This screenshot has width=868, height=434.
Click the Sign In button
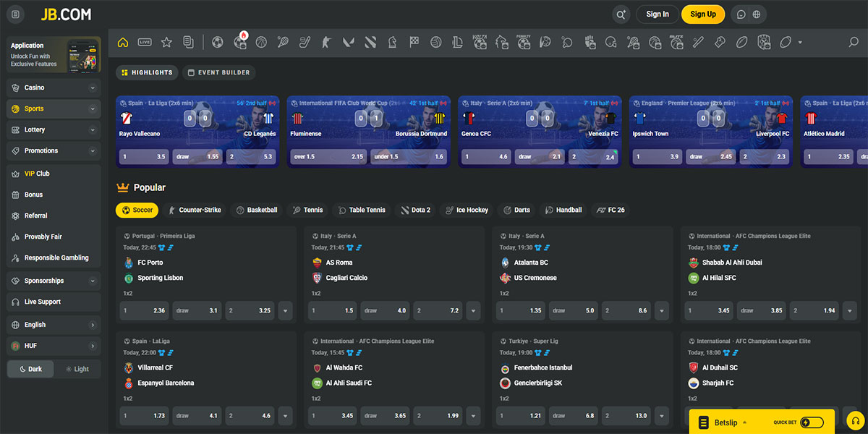(658, 14)
